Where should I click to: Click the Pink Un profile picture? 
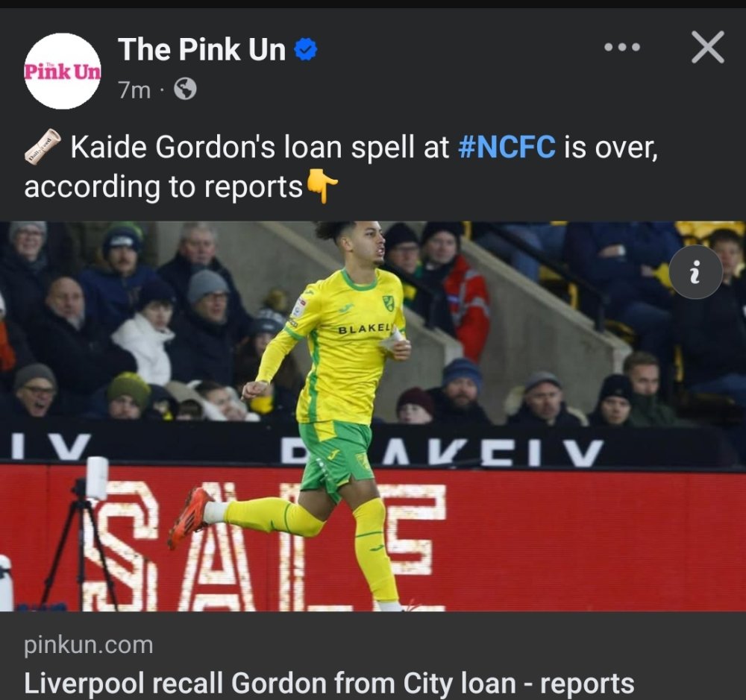click(x=63, y=71)
